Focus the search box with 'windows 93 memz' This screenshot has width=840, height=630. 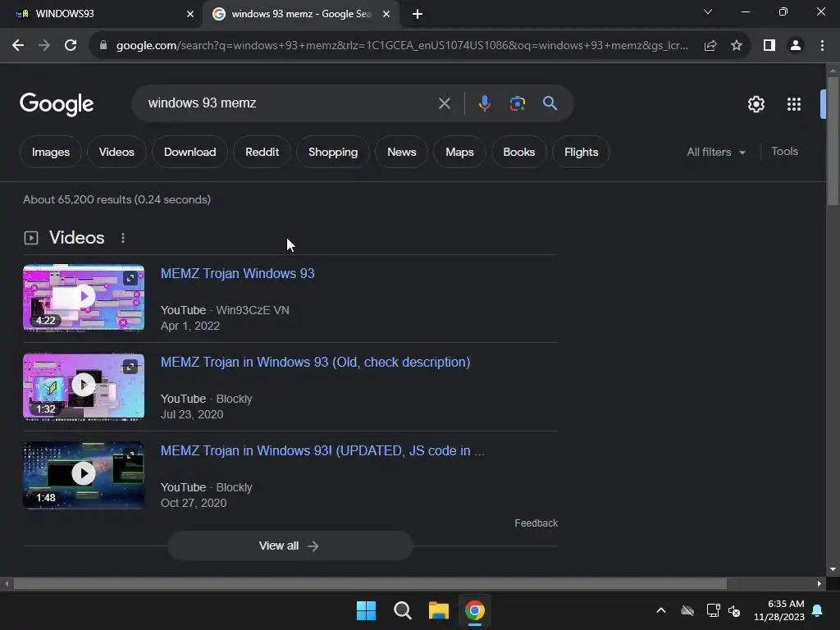click(290, 103)
